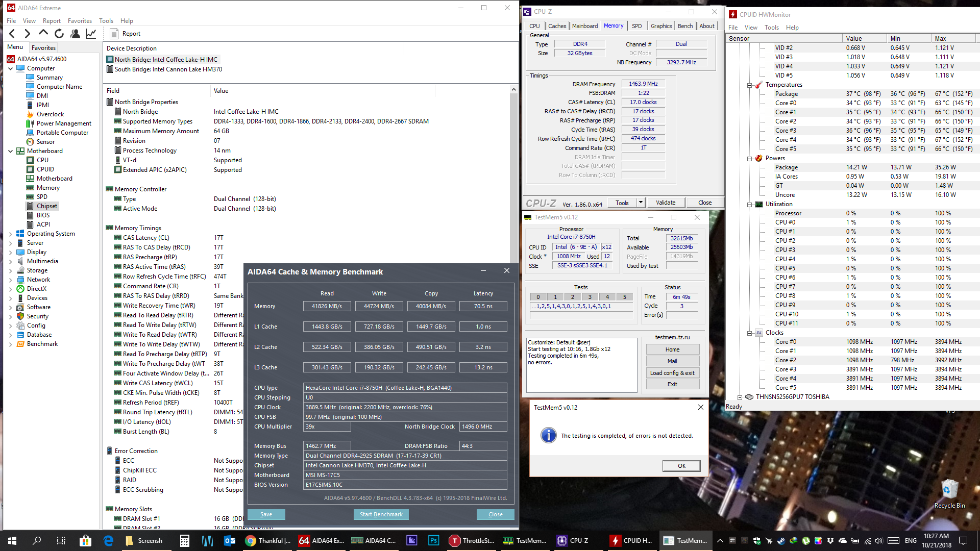980x551 pixels.
Task: Click the Memory Read value field
Action: (327, 306)
